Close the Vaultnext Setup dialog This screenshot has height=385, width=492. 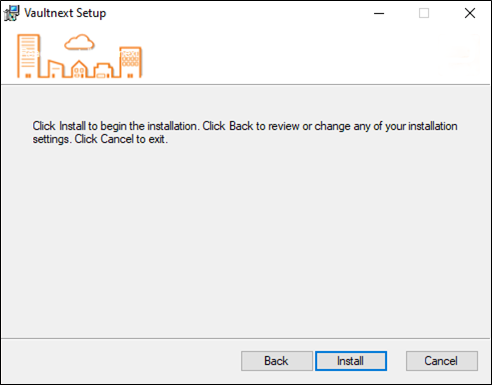[470, 13]
